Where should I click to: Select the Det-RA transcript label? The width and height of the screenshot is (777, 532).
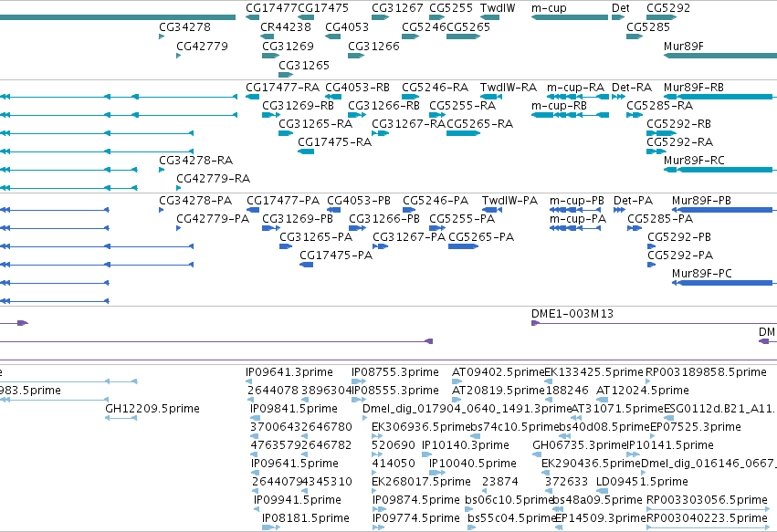pos(632,88)
